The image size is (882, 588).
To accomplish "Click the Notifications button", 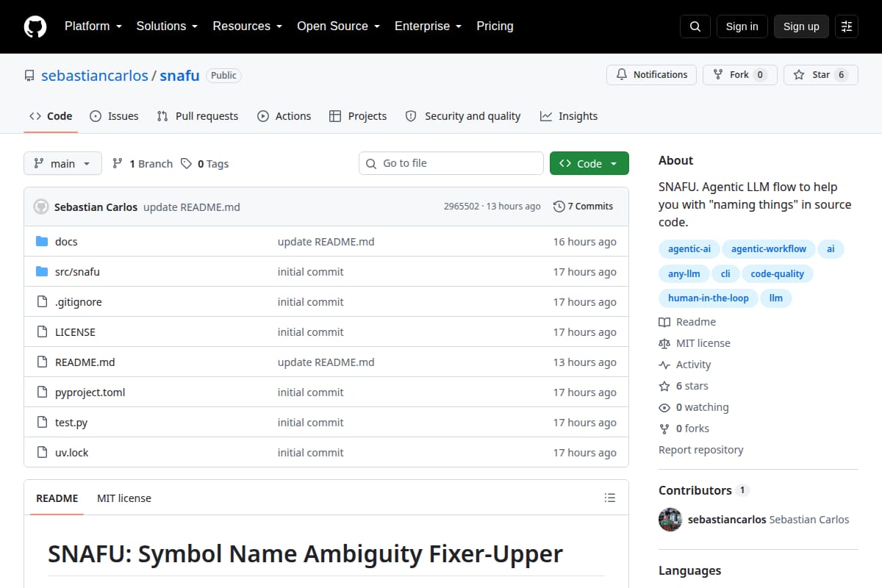I will (x=651, y=75).
